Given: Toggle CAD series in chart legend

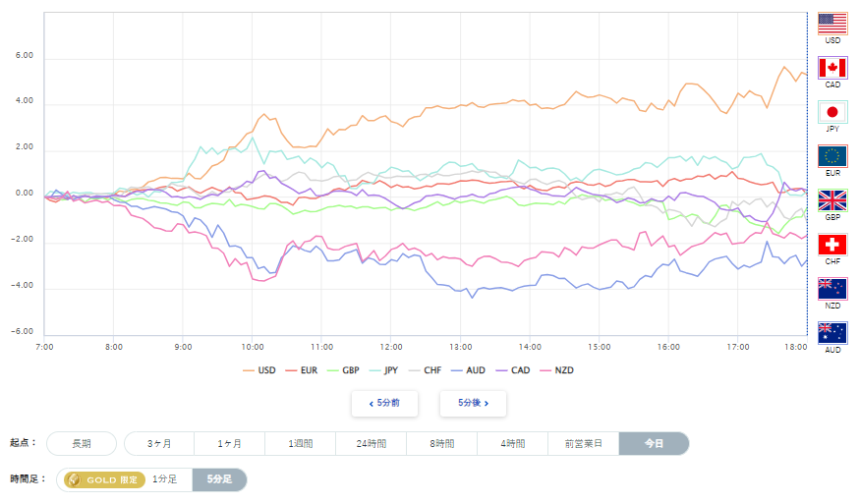Looking at the screenshot, I should (513, 370).
